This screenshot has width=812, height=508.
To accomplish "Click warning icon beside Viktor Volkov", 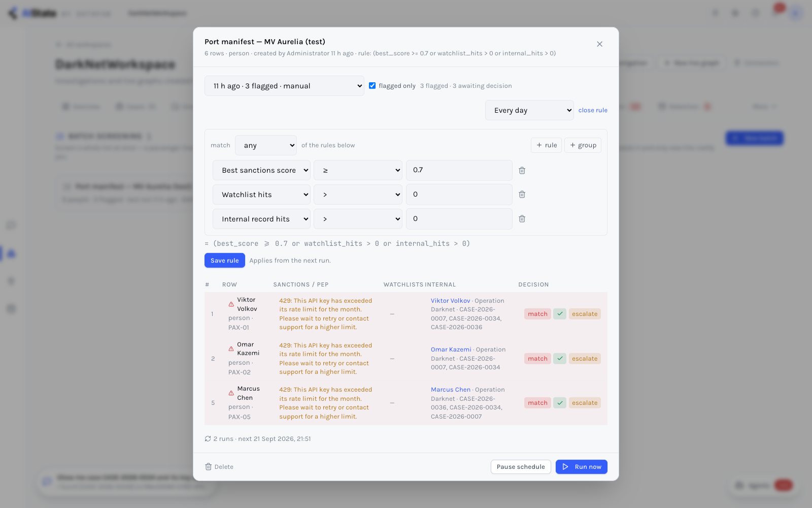I will (231, 304).
